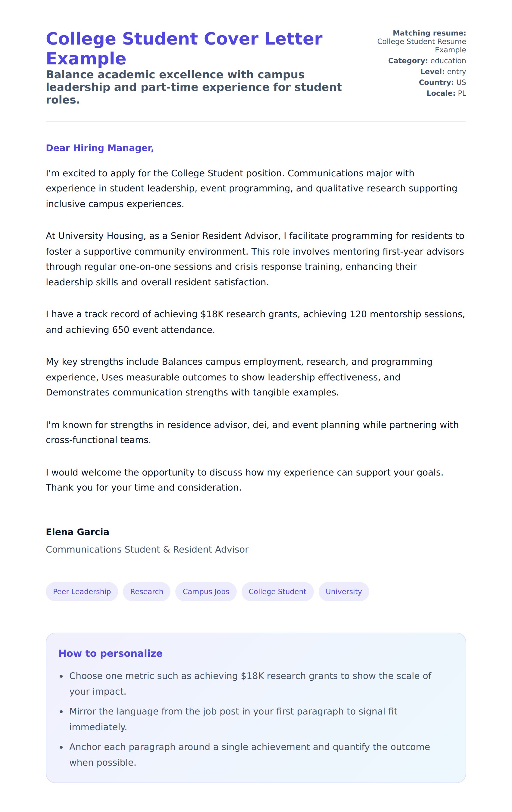Click the subtitle about balancing academic excellence
Viewport: 512px width, 812px height.
point(194,87)
